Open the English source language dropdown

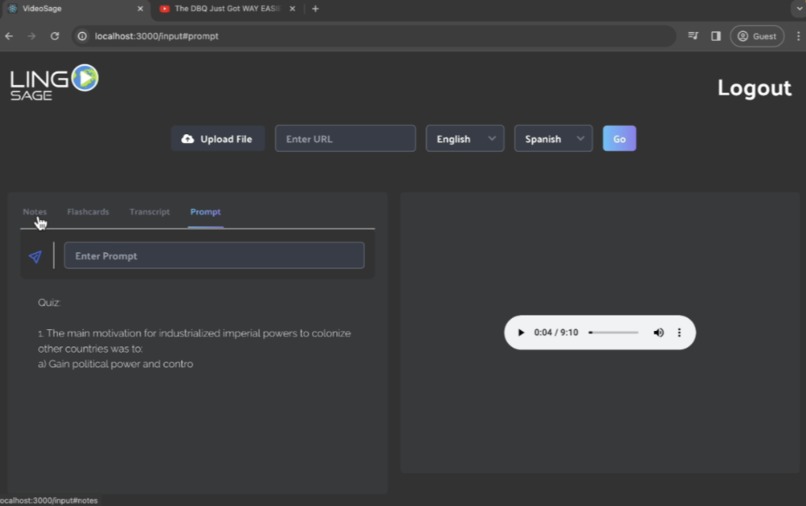(465, 139)
